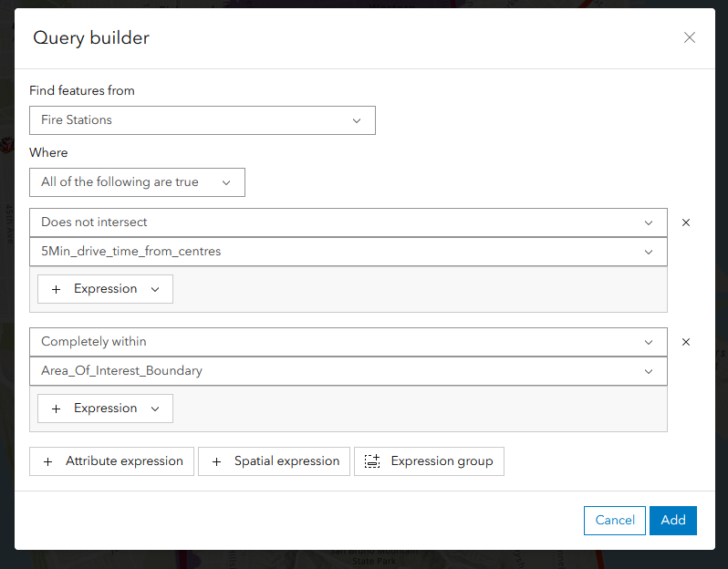This screenshot has height=569, width=728.
Task: Choose a different layer than Area_Of_Interest_Boundary
Action: coord(348,371)
